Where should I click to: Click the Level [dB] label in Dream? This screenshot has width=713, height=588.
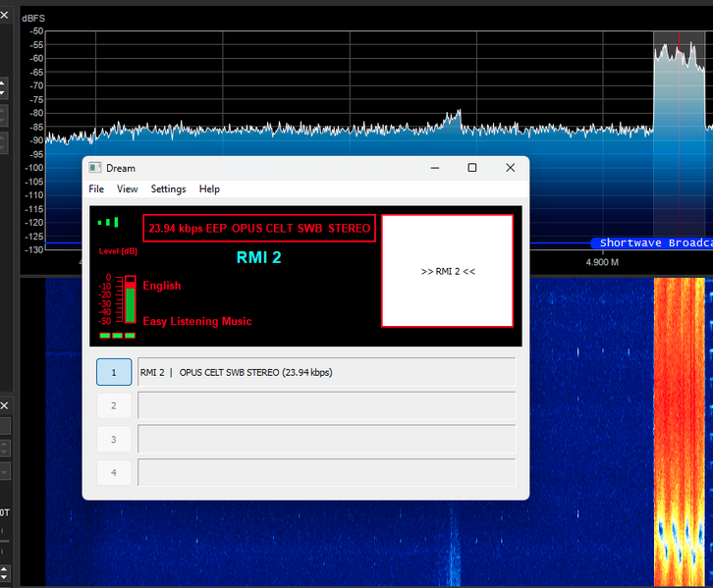pyautogui.click(x=118, y=251)
